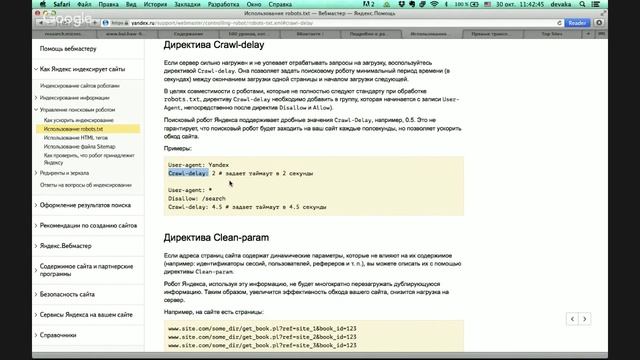The width and height of the screenshot is (640, 360).
Task: Click code line Crawl-delay: 4.5
Action: point(247,207)
